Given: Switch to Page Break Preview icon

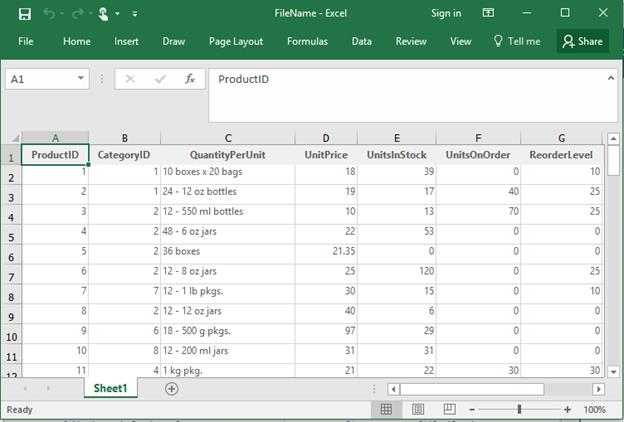Looking at the screenshot, I should tap(449, 409).
